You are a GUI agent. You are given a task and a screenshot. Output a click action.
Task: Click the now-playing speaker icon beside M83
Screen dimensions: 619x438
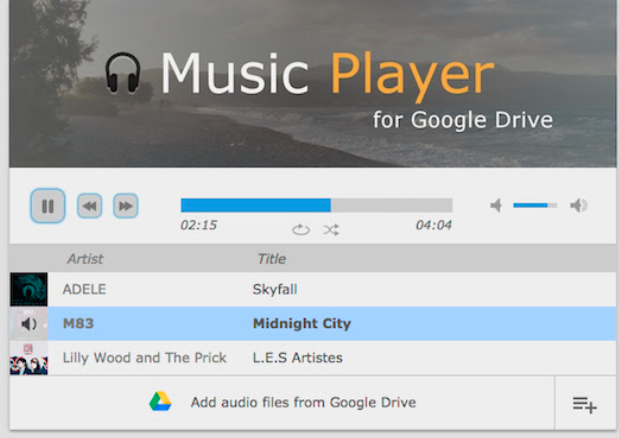29,324
